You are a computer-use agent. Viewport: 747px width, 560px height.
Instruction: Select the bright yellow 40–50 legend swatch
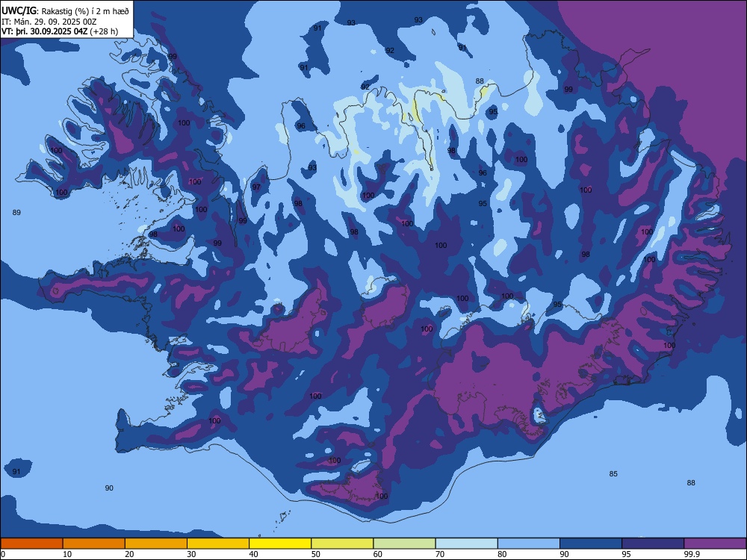(x=280, y=544)
